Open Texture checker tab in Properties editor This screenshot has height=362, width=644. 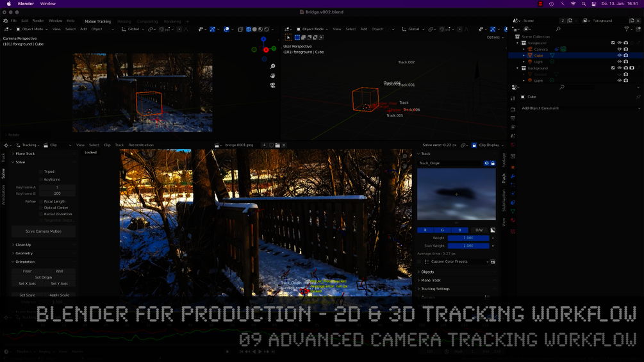pyautogui.click(x=513, y=231)
